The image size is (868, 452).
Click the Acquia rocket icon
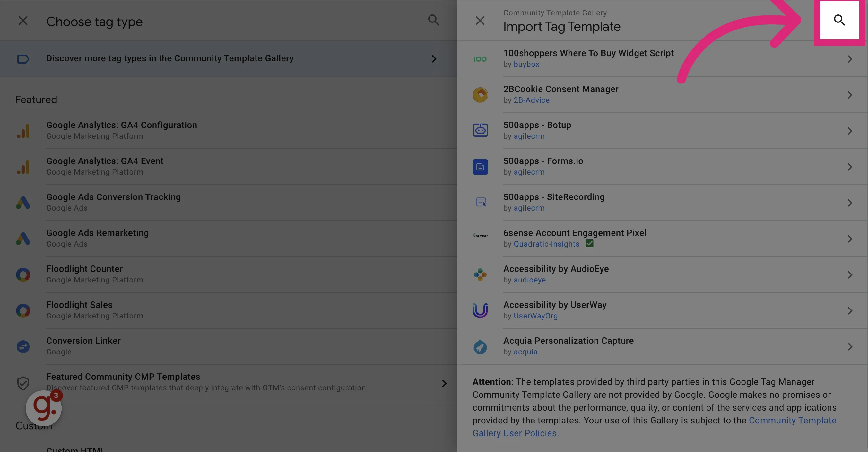coord(480,347)
